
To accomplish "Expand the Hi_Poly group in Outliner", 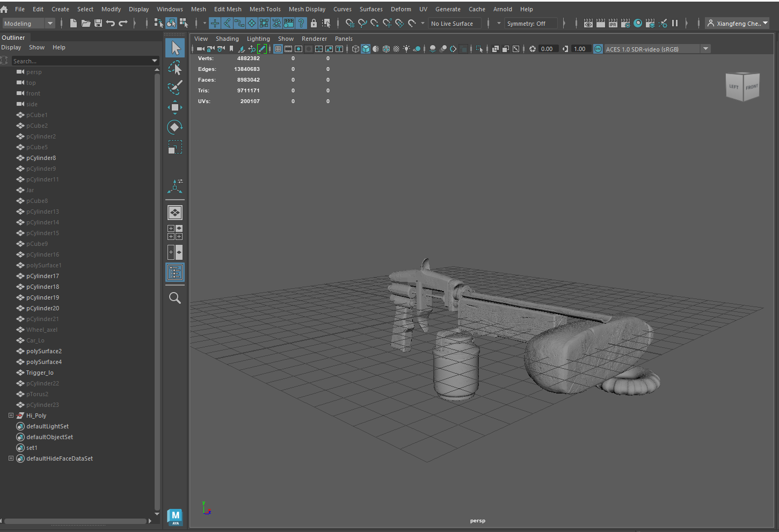I will [11, 416].
